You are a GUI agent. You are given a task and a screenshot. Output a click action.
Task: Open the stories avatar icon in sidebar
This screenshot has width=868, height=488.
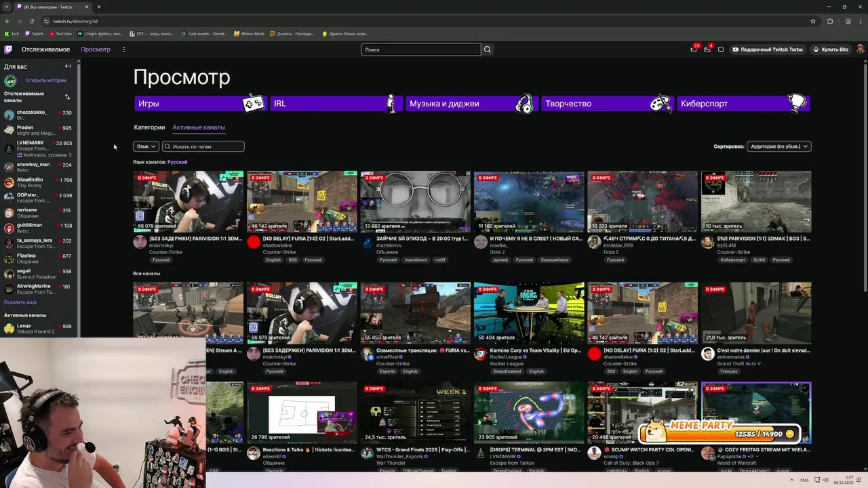(x=10, y=81)
